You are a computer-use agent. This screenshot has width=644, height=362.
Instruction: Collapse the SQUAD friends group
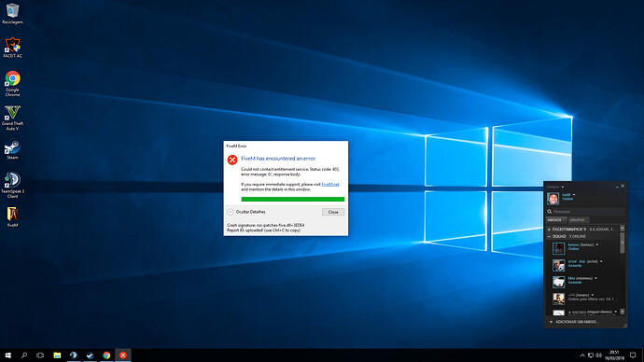549,236
